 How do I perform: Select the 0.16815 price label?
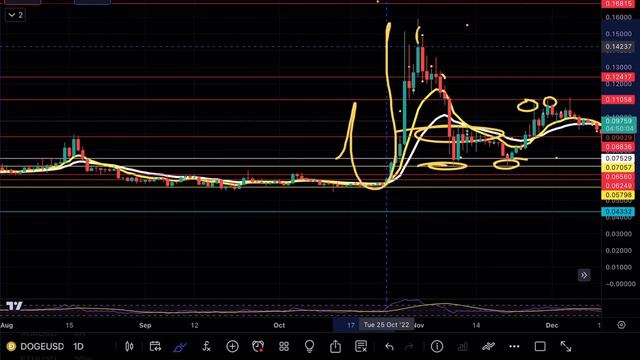click(x=618, y=4)
